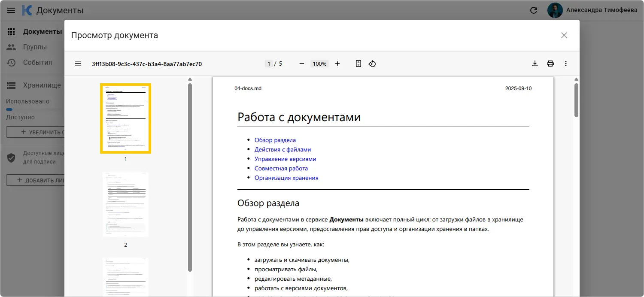Click the refresh icon in header
This screenshot has height=297, width=644.
(x=534, y=10)
